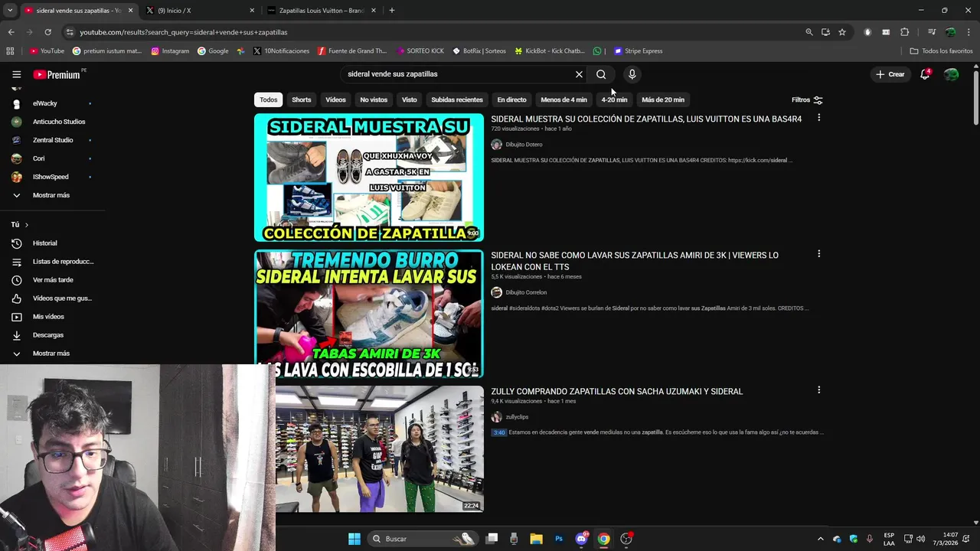Click the Colección de Zapatillas thumbnail

369,178
